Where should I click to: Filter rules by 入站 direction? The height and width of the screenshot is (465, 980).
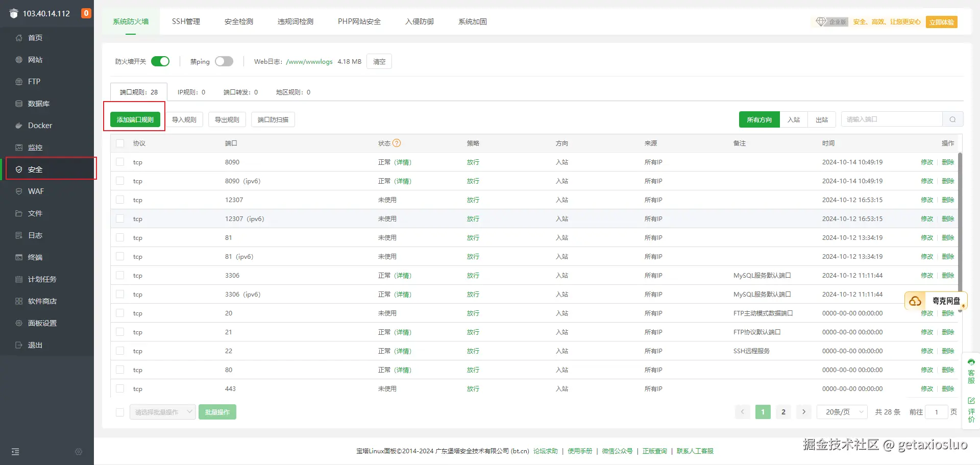794,119
